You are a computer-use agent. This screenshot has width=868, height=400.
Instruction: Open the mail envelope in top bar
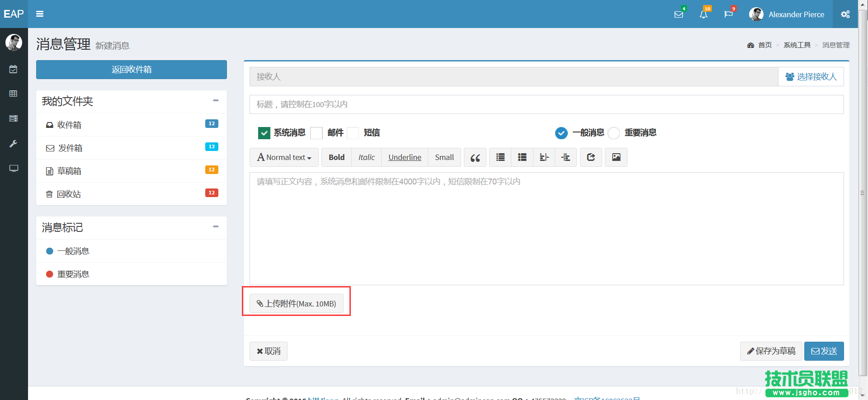tap(679, 14)
